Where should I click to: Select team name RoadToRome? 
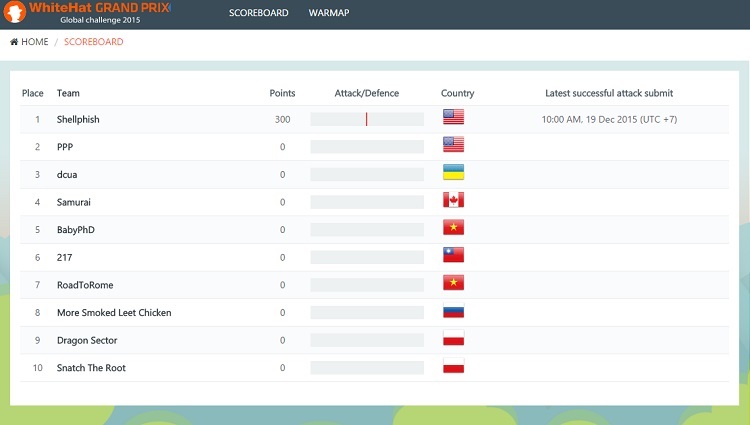pos(85,285)
